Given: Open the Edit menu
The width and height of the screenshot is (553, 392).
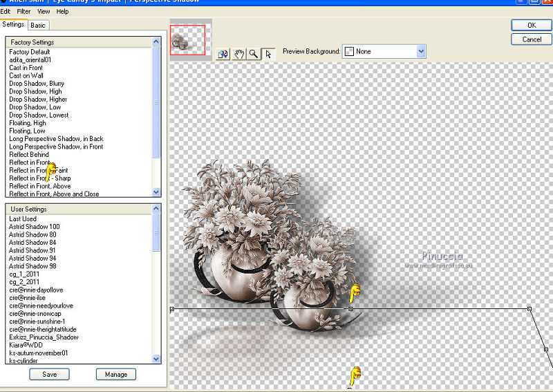Looking at the screenshot, I should tap(6, 11).
